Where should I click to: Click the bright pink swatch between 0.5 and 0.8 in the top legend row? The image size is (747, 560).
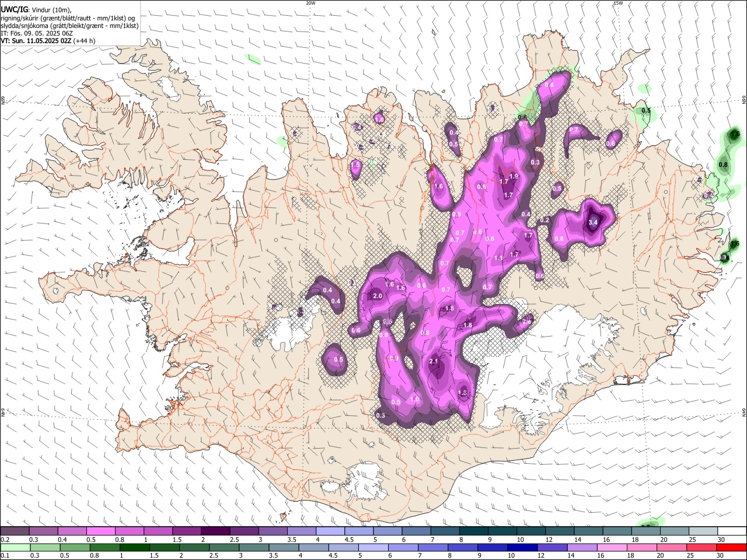click(101, 531)
